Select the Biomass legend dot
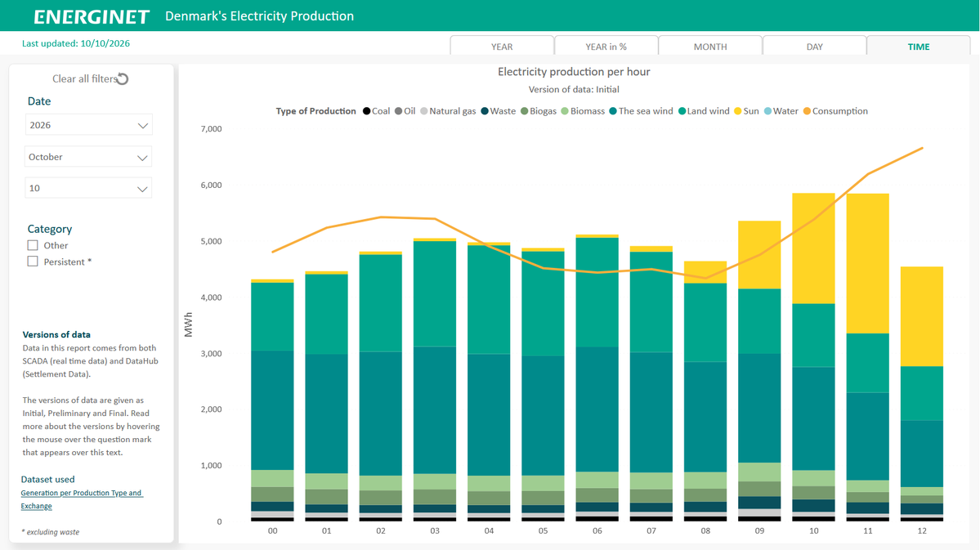 [565, 111]
